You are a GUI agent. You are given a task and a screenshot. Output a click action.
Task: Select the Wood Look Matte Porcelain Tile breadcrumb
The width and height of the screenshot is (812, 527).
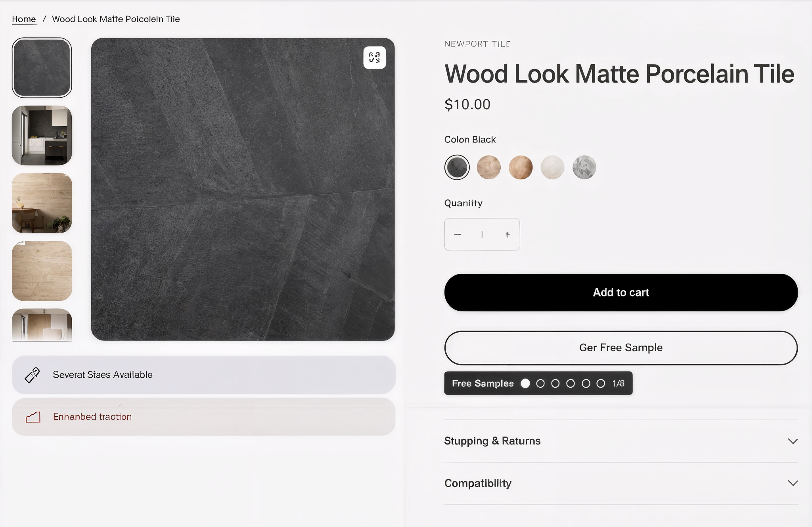[116, 19]
